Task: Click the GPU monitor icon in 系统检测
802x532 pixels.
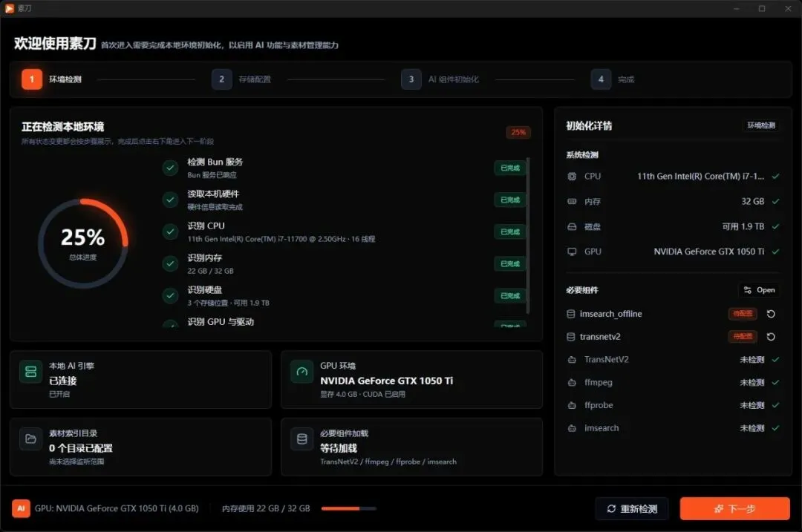Action: tap(572, 252)
